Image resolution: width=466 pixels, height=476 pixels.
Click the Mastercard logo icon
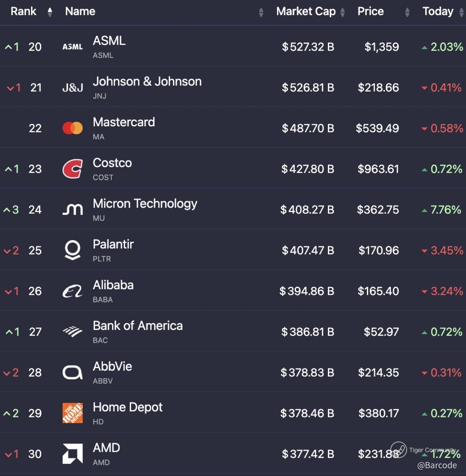(72, 128)
